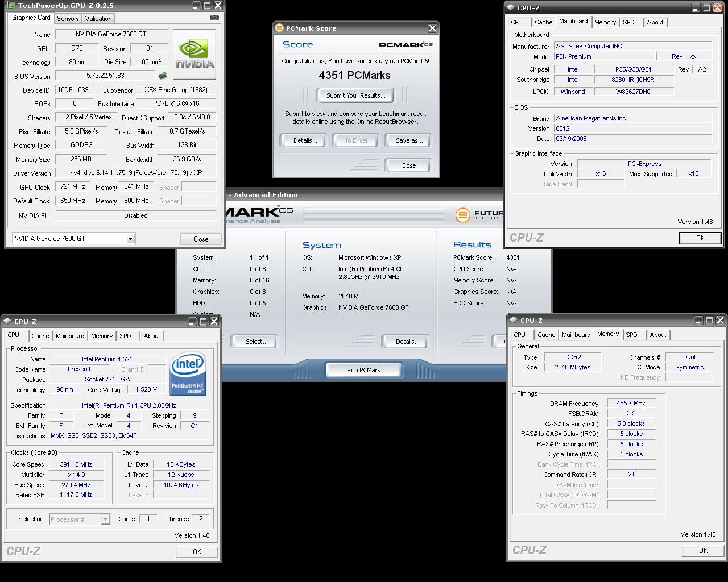Open the Memory tab in CPU-Z CPU window
728x582 pixels.
click(102, 336)
